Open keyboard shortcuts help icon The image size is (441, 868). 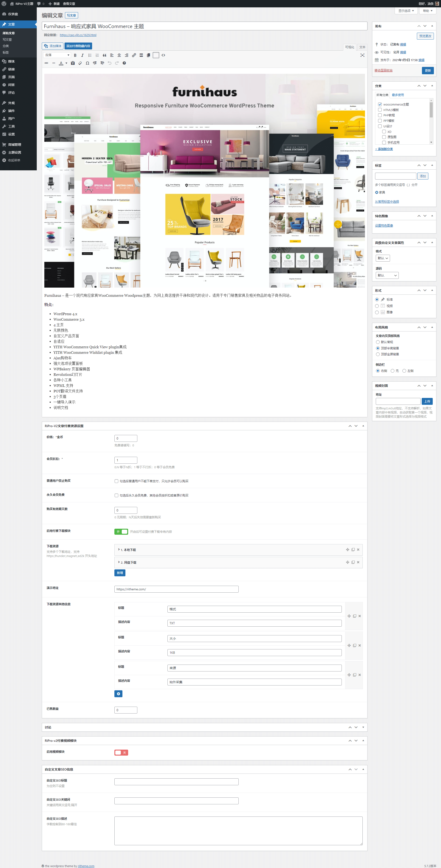(124, 63)
